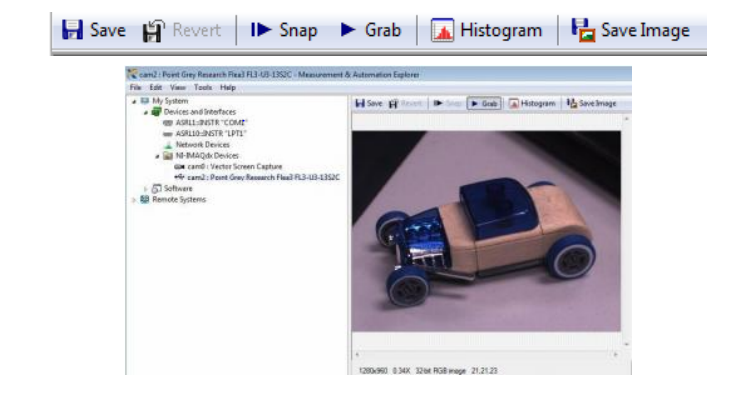Screen dimensions: 748x393
Task: Click the horizontal scrollbar under the camera image
Action: (x=486, y=354)
